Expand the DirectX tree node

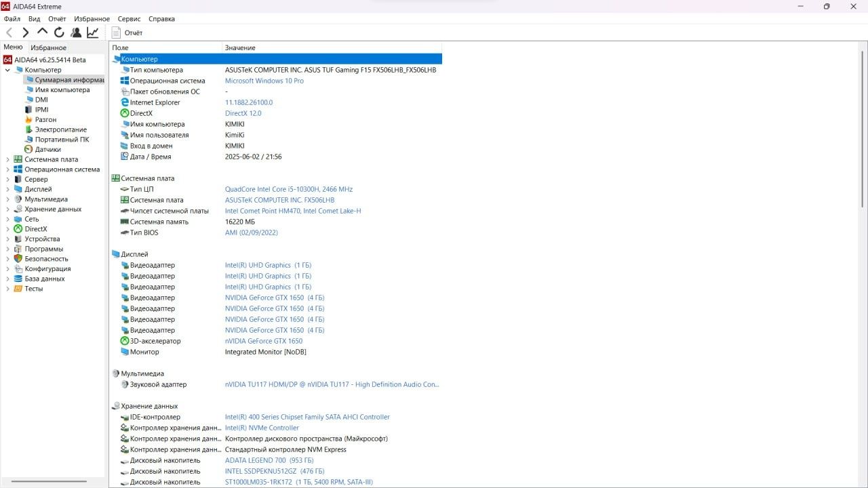(x=8, y=229)
